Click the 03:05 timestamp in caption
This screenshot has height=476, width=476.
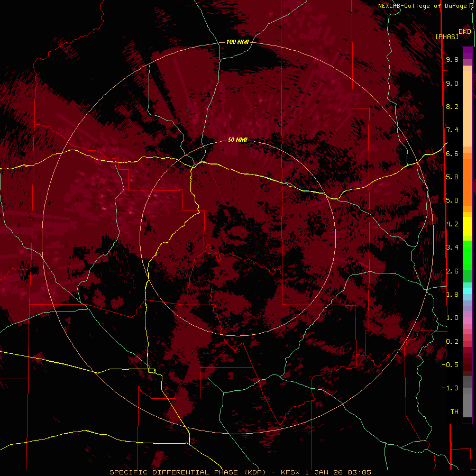point(359,472)
